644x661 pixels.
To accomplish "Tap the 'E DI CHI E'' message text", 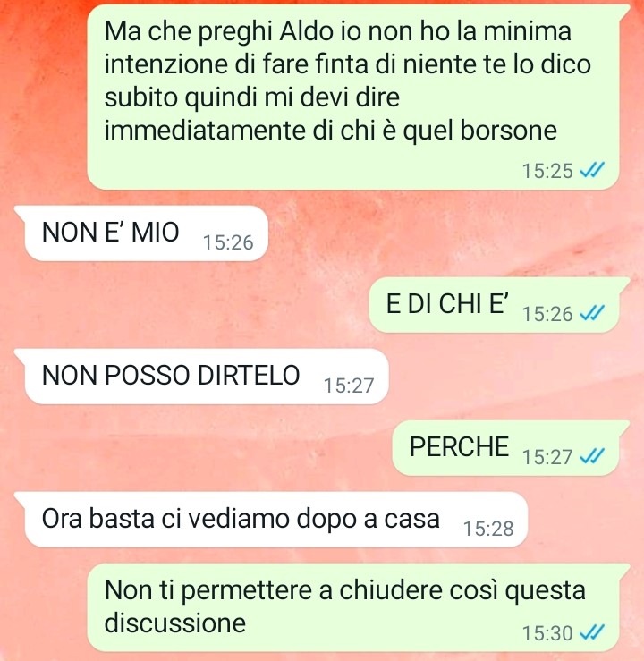I will 447,303.
